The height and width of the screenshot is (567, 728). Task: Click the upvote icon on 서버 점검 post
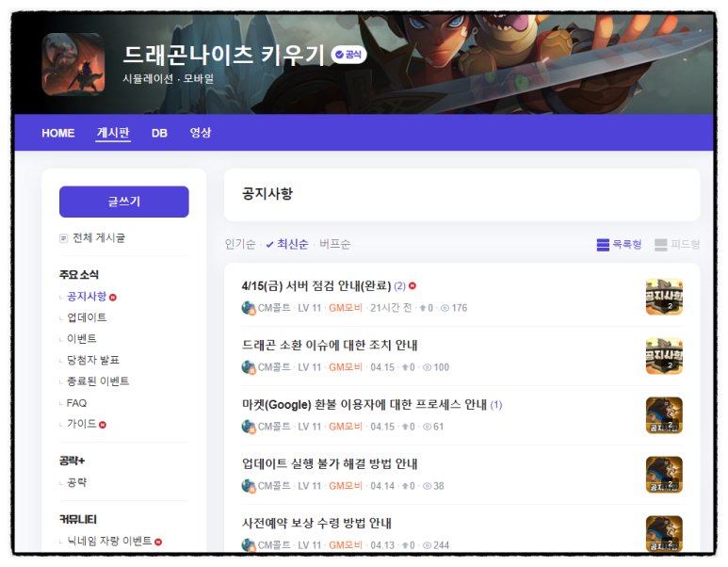[423, 308]
